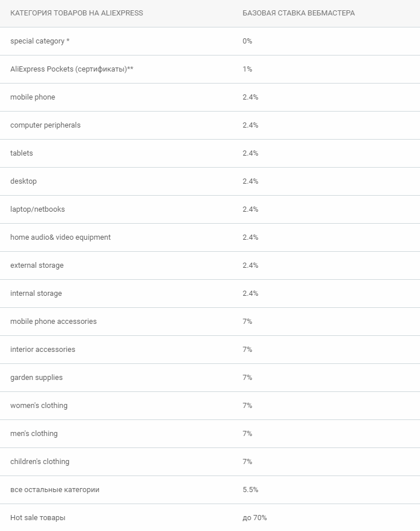Click the 'women's clothing' row label

point(38,406)
